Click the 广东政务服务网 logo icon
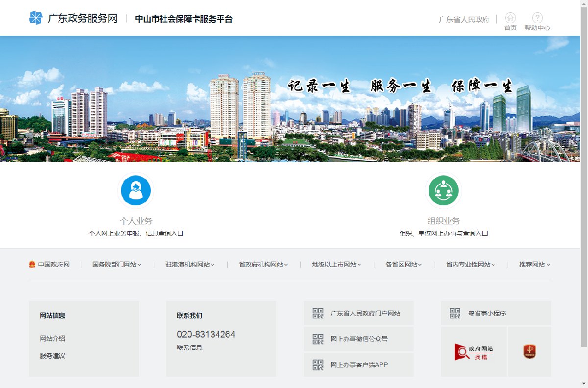The image size is (588, 388). pyautogui.click(x=36, y=18)
